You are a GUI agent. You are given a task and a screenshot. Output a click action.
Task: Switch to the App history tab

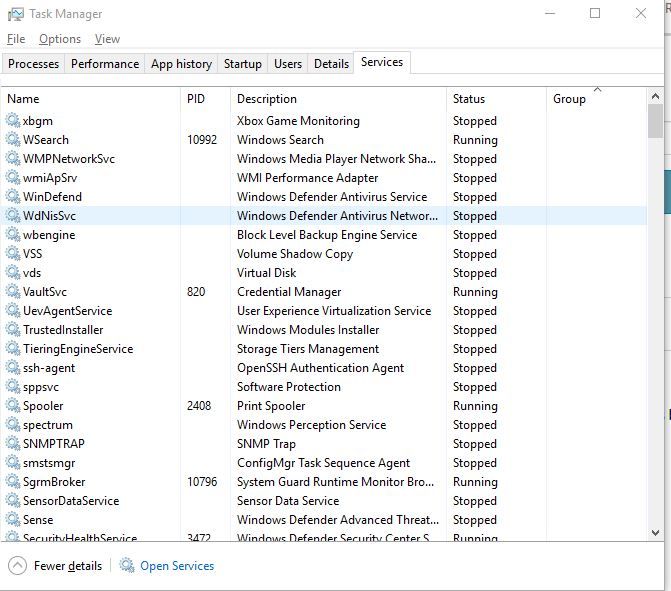pyautogui.click(x=181, y=64)
